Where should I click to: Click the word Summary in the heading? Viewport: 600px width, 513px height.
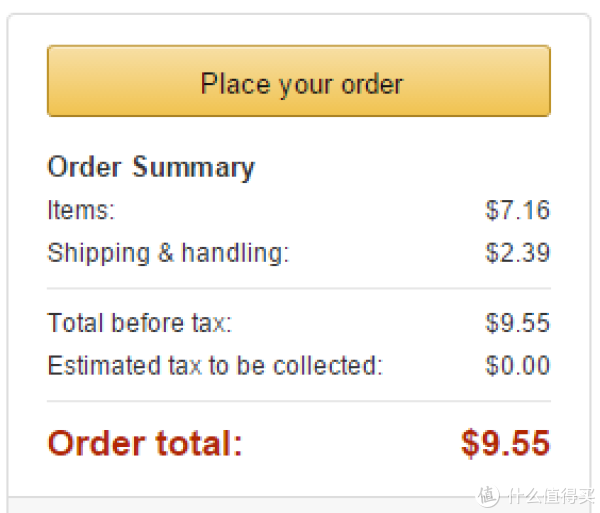(193, 168)
